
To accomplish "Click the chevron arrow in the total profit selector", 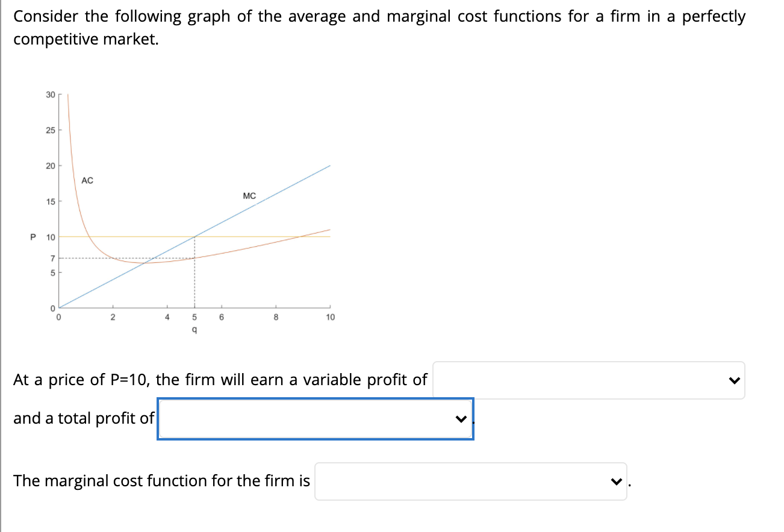I will pyautogui.click(x=461, y=418).
